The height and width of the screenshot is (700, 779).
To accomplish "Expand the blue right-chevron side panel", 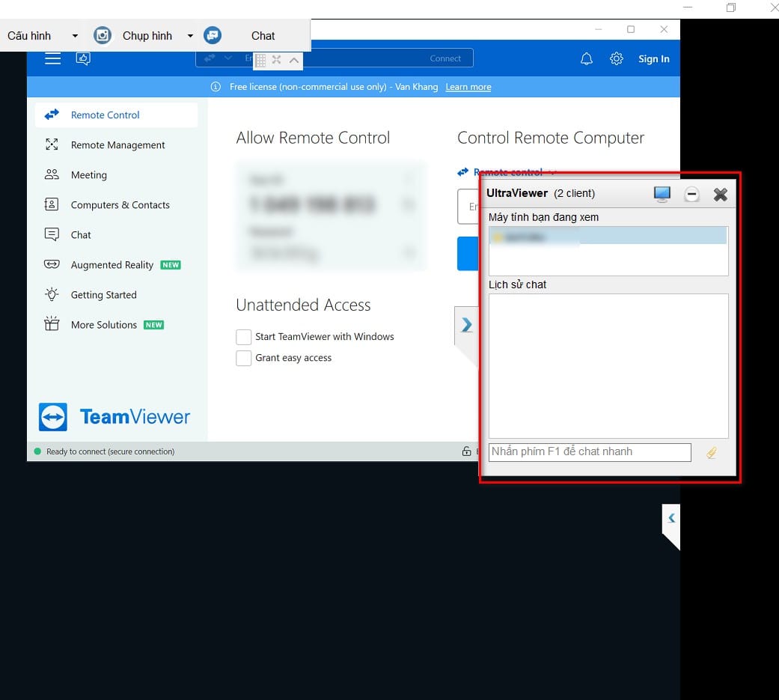I will [466, 325].
